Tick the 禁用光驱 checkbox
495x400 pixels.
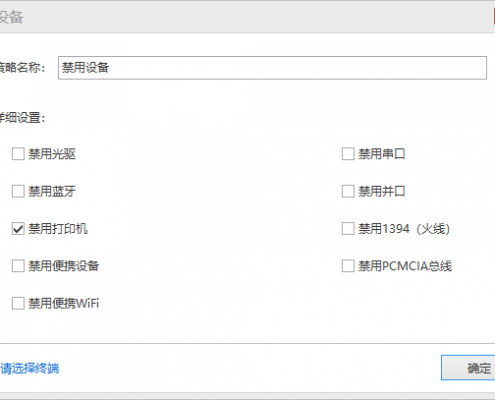tap(18, 154)
